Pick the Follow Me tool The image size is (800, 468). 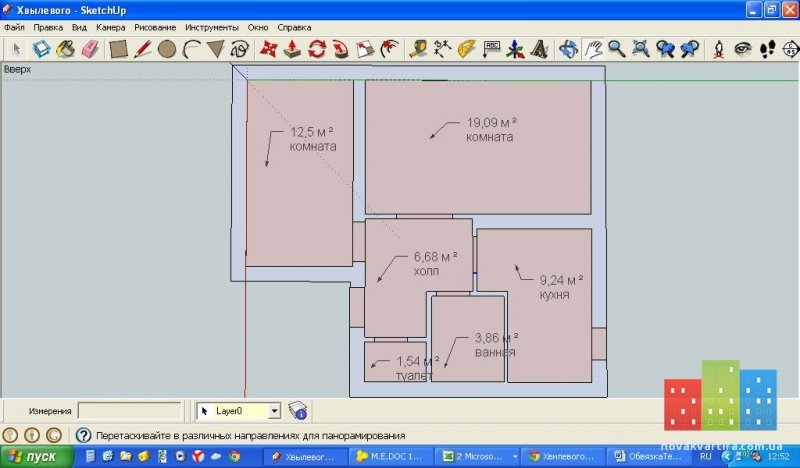[x=340, y=50]
